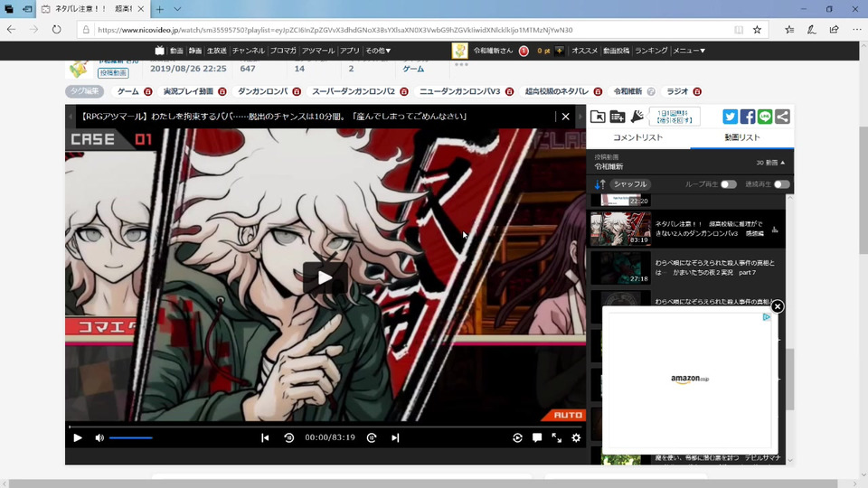Share video on Twitter

coord(730,117)
